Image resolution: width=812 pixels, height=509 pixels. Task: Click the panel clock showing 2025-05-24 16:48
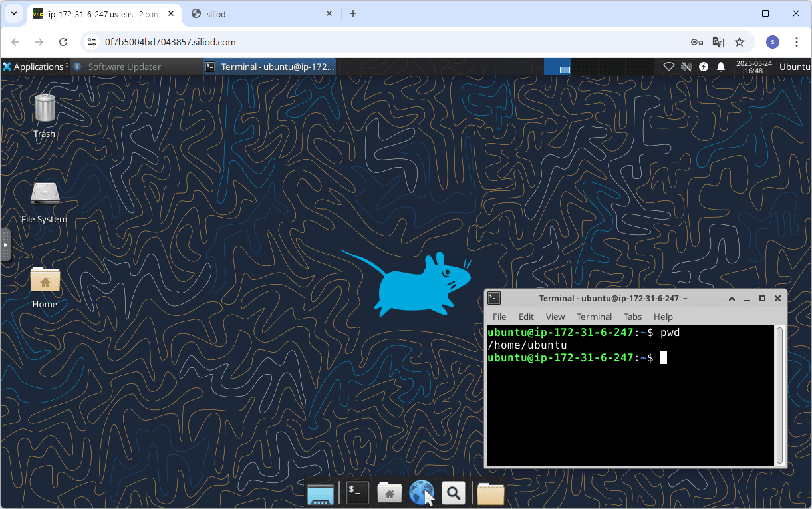click(x=754, y=67)
